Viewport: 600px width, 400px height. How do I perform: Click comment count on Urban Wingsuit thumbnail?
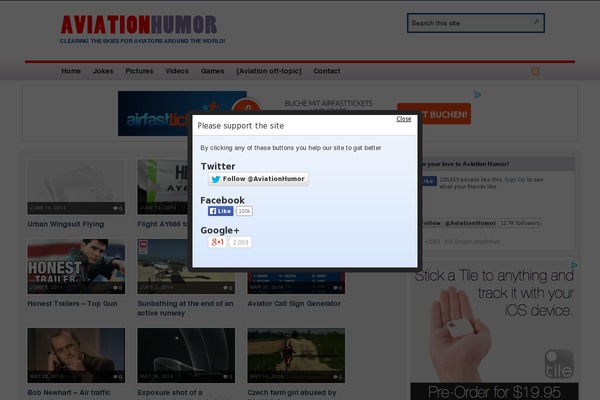117,208
